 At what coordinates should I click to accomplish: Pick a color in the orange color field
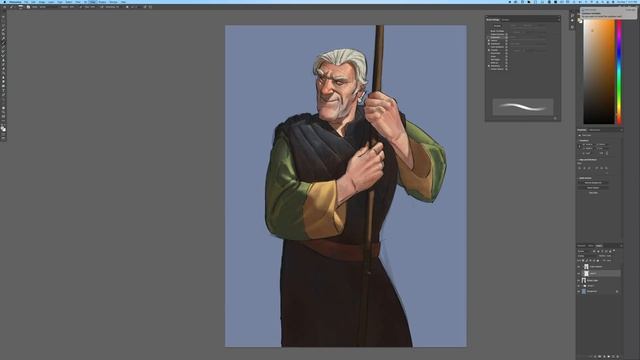click(x=599, y=71)
